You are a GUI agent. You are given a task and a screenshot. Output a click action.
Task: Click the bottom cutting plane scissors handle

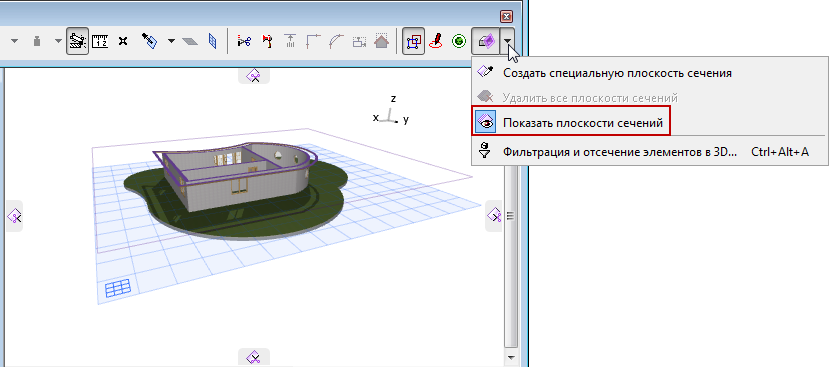(254, 357)
